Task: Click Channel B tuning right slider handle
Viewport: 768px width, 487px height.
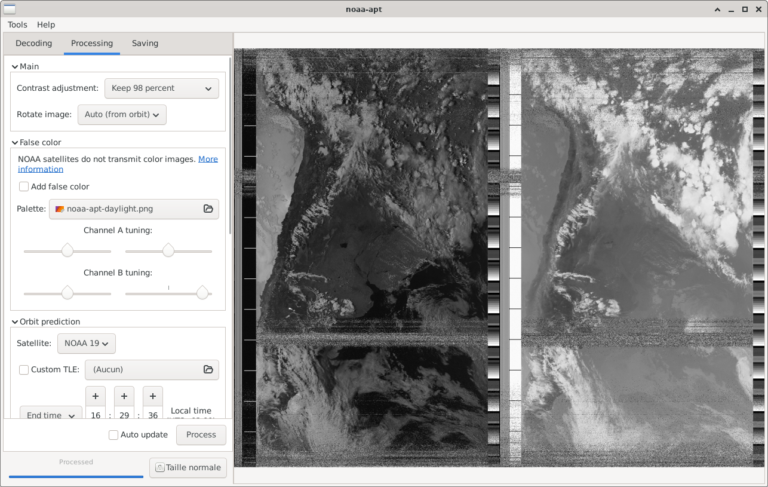Action: pos(202,293)
